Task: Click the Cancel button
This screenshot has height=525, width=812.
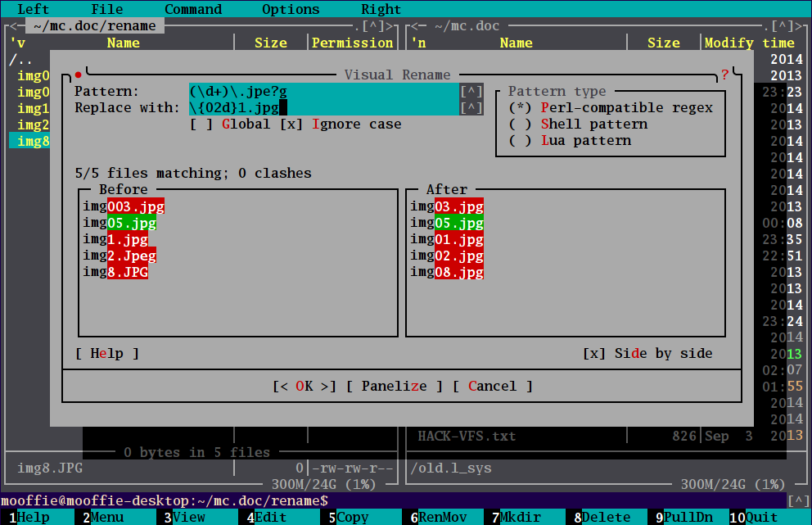Action: pos(492,387)
